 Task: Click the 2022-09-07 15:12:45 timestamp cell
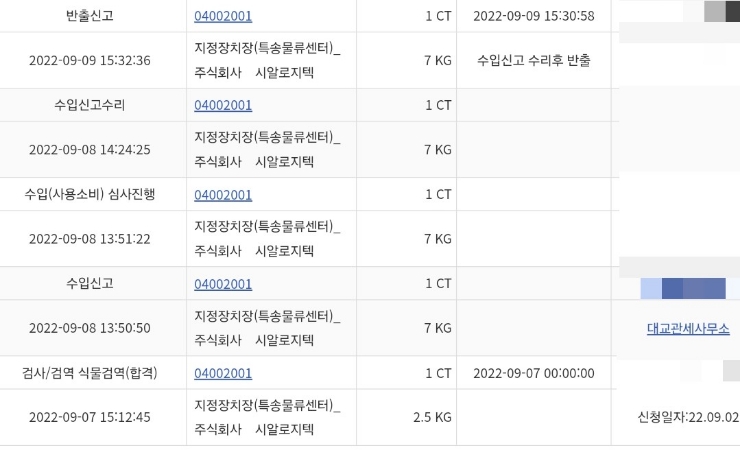[x=90, y=417]
